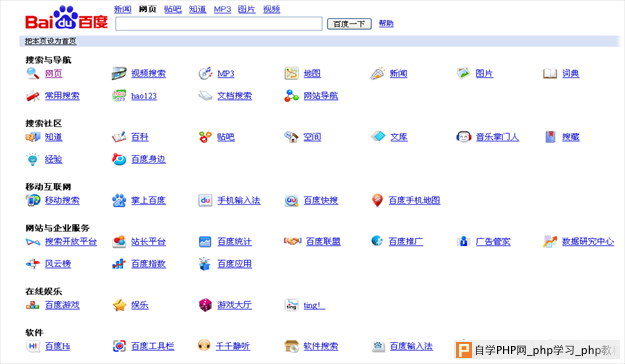Click the 百科 notebook icon
This screenshot has height=364, width=625.
tap(119, 137)
